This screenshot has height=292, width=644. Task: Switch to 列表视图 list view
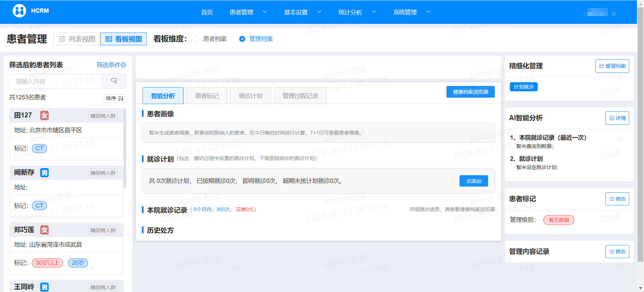[77, 39]
